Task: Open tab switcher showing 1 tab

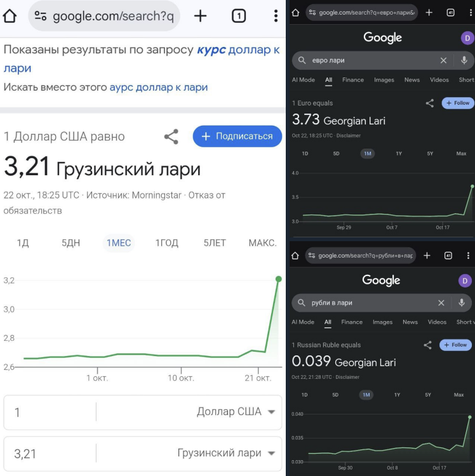Action: pos(239,16)
